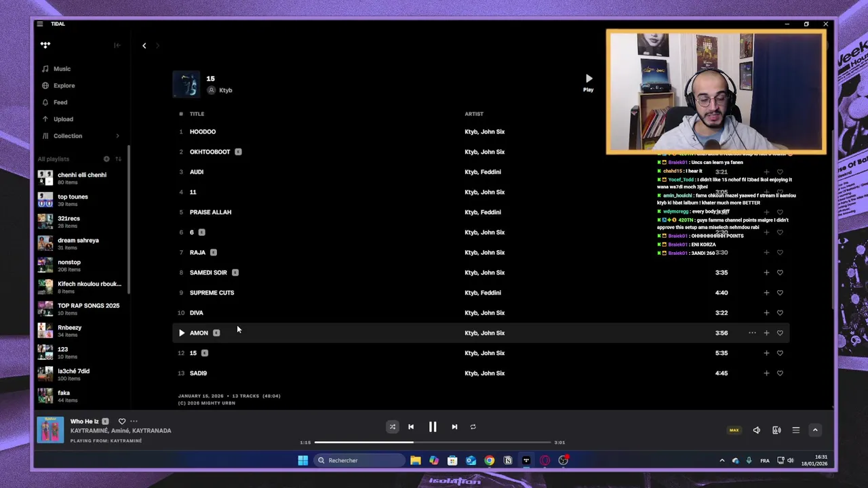Open the play queue
868x488 pixels.
click(x=796, y=430)
